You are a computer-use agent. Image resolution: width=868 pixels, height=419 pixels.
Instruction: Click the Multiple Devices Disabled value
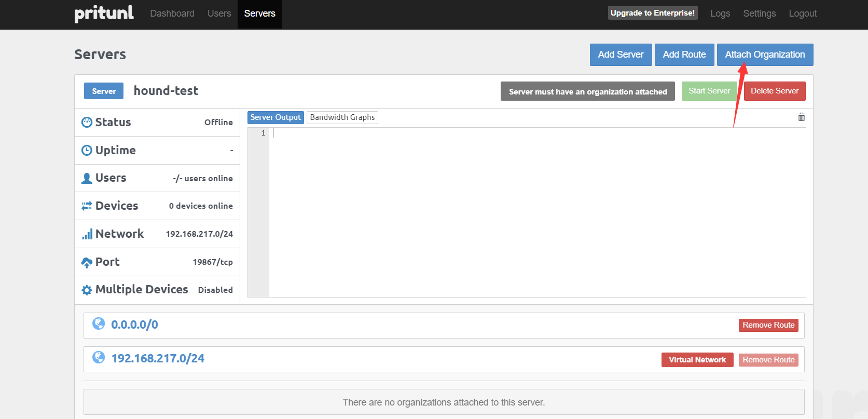[x=215, y=290]
